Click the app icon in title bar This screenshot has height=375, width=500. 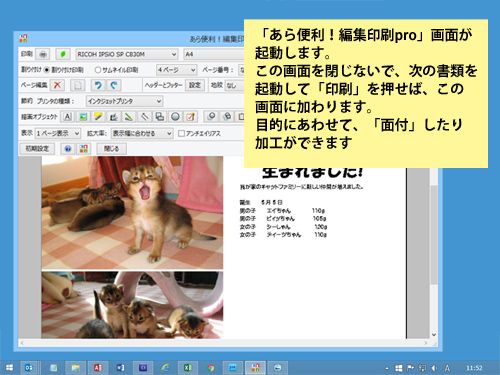pyautogui.click(x=23, y=39)
